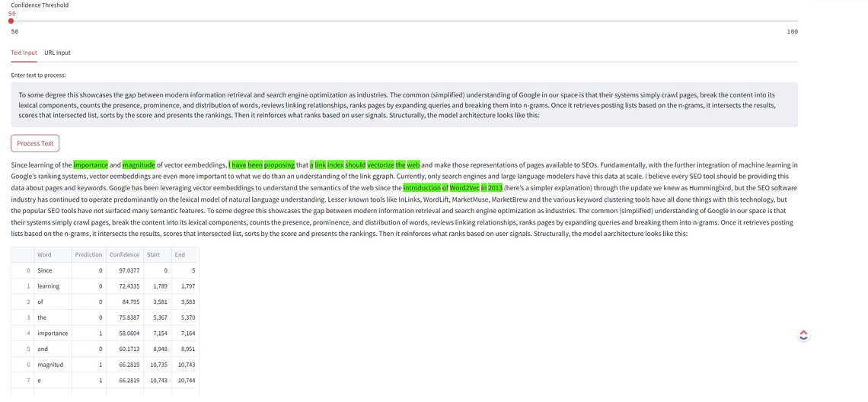Switch to the URL Input tab
Image resolution: width=868 pixels, height=402 pixels.
coord(57,53)
